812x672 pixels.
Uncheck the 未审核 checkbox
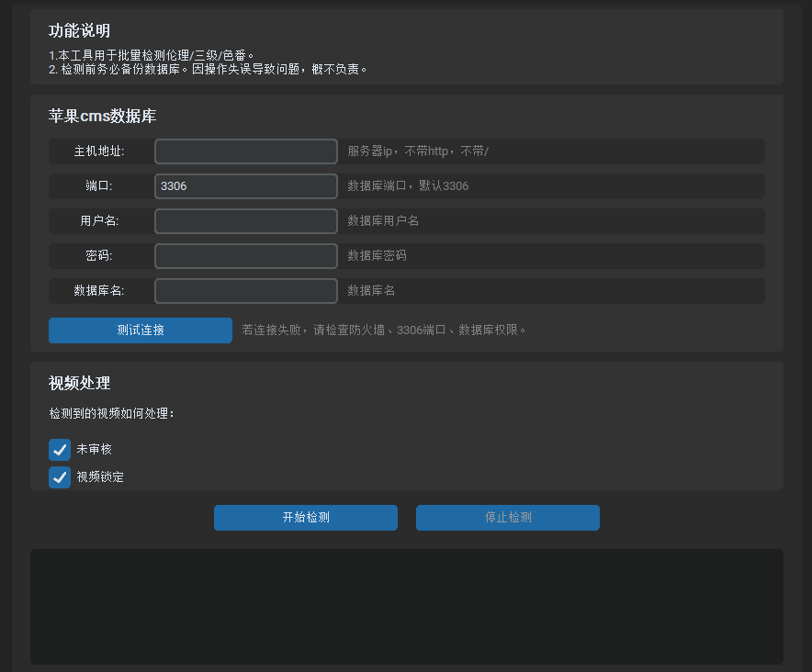click(60, 450)
